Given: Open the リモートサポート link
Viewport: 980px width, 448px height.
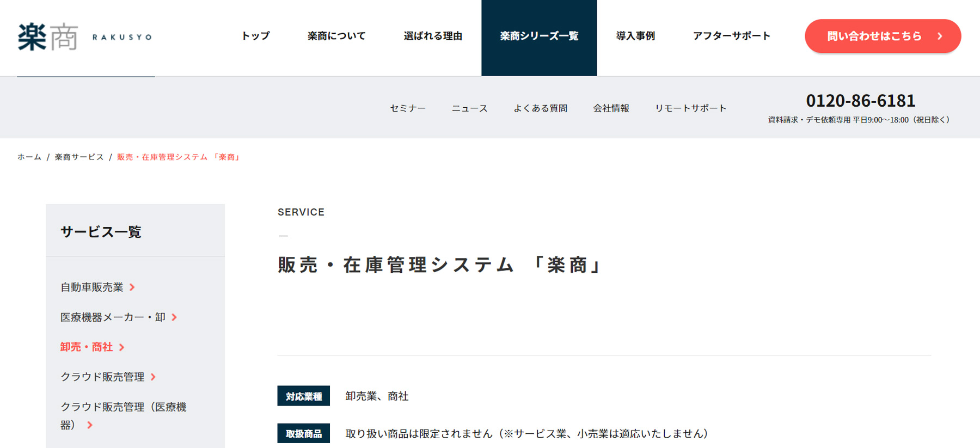Looking at the screenshot, I should click(690, 108).
